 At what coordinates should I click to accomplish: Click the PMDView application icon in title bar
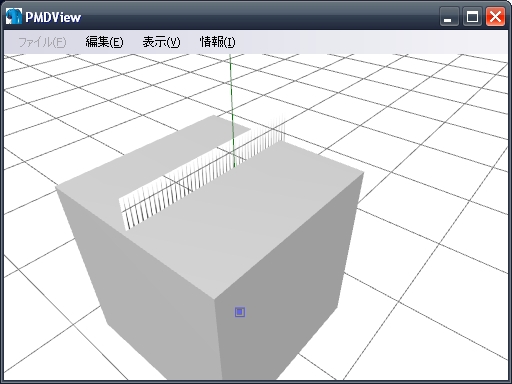(x=14, y=16)
